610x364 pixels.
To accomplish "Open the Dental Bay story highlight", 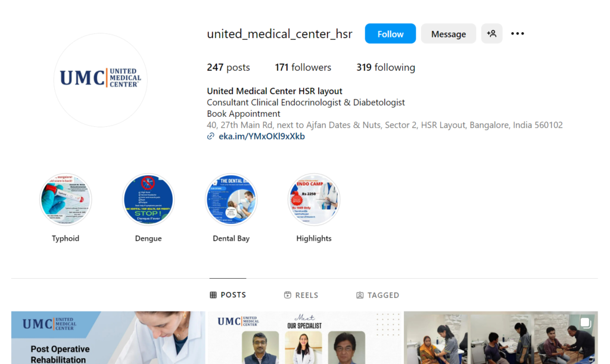I will (x=231, y=200).
